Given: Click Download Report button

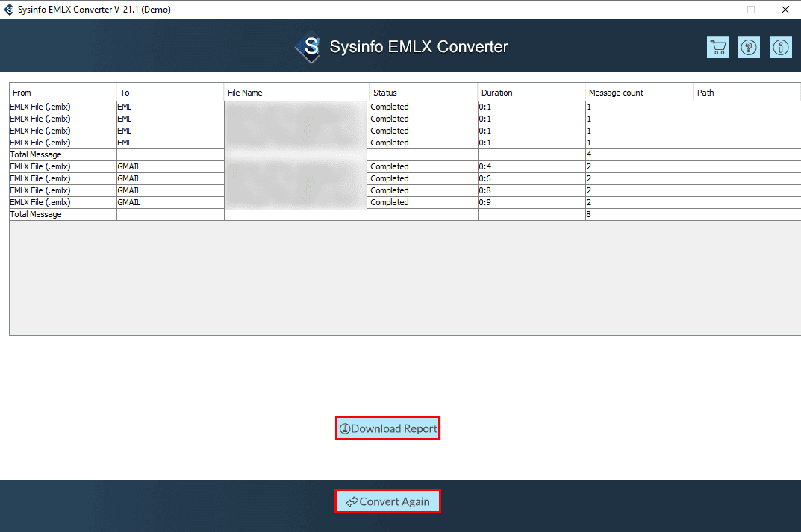Looking at the screenshot, I should point(387,428).
